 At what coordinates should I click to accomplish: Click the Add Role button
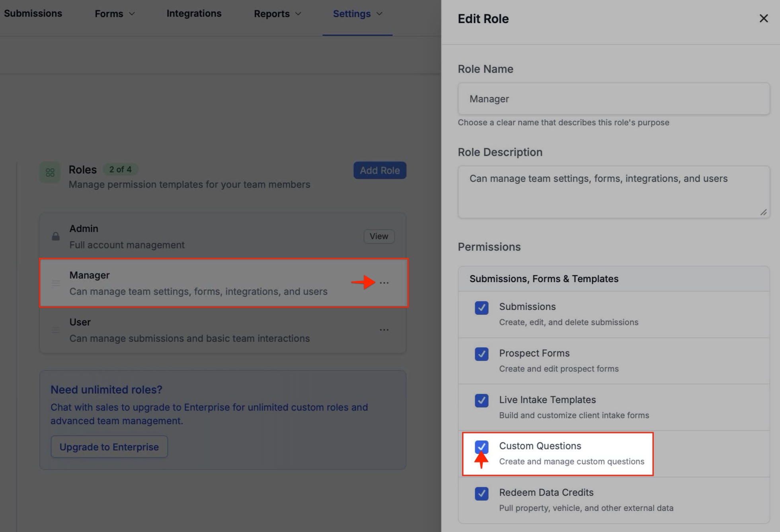[380, 170]
